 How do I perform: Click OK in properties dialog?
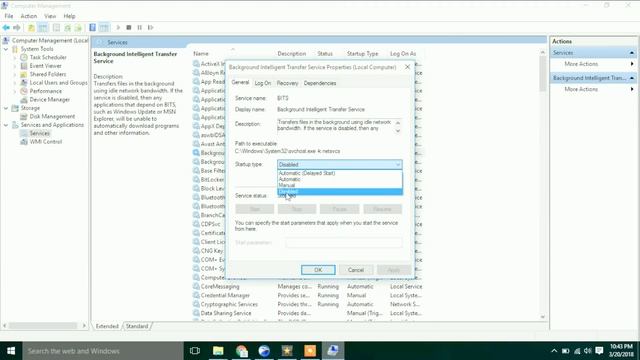point(318,270)
